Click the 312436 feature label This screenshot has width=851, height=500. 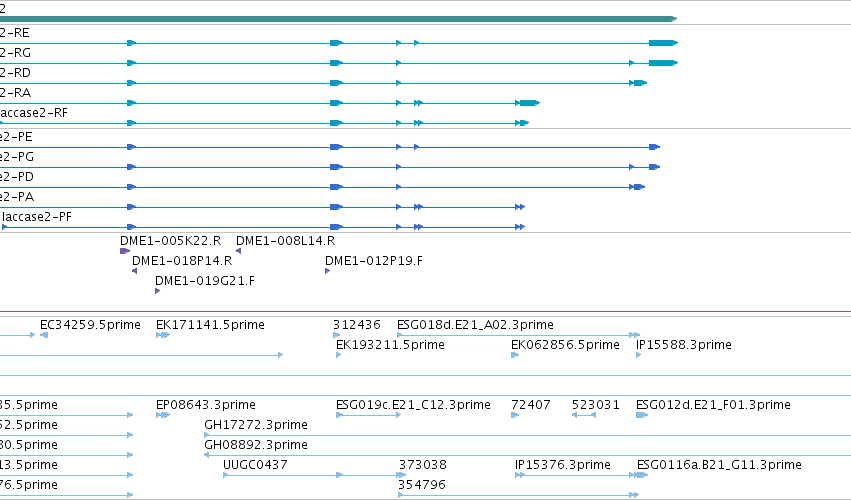click(x=357, y=325)
